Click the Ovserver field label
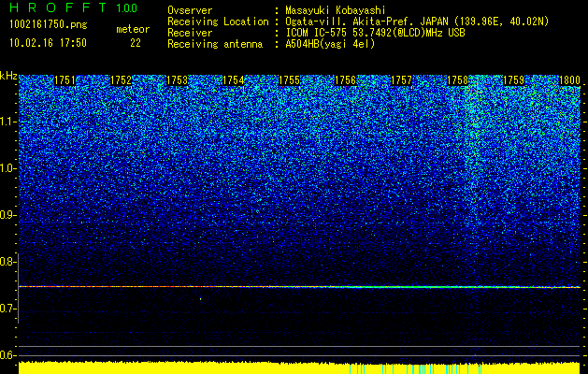The width and height of the screenshot is (588, 374). pos(190,10)
